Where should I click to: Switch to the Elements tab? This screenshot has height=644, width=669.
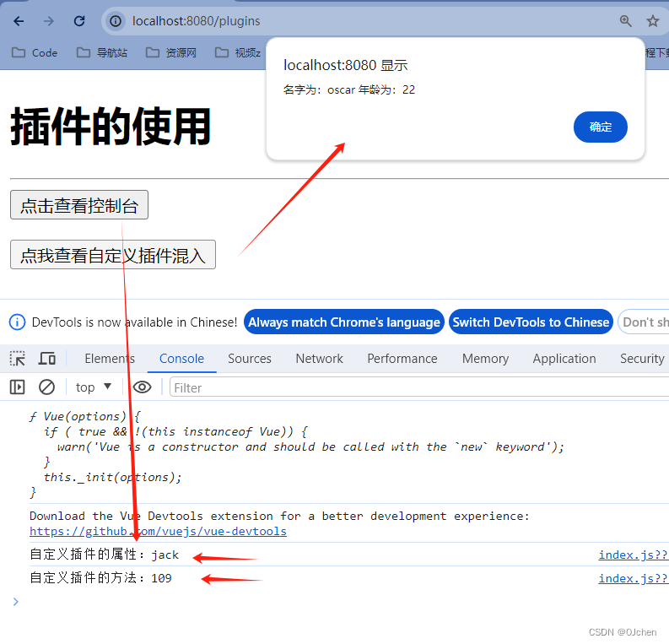click(x=110, y=359)
